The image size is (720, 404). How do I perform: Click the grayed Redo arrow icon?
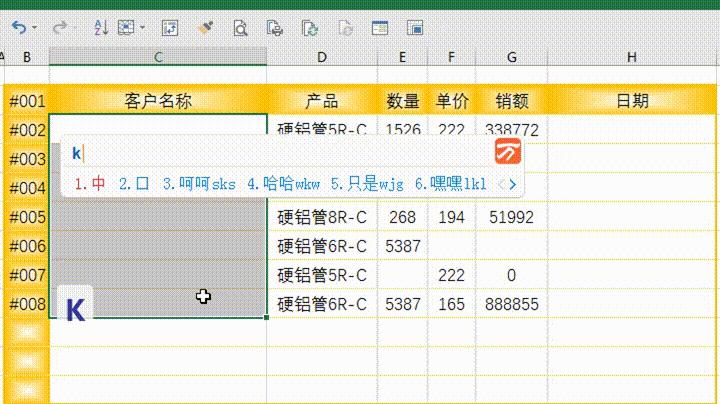click(x=60, y=28)
